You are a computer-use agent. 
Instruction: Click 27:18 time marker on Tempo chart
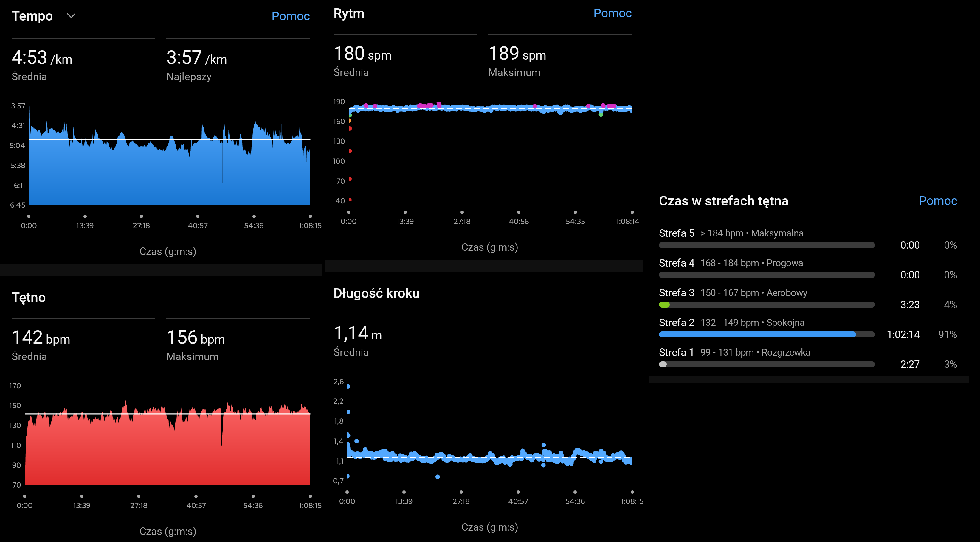141,225
